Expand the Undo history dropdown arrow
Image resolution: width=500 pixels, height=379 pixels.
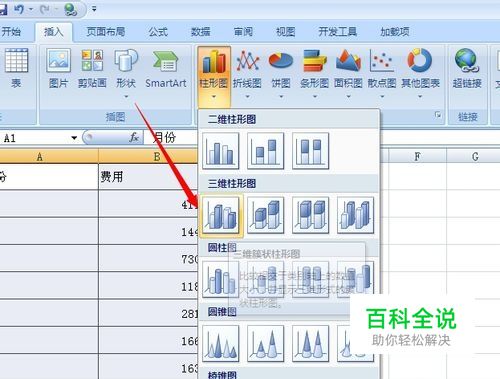(x=31, y=9)
